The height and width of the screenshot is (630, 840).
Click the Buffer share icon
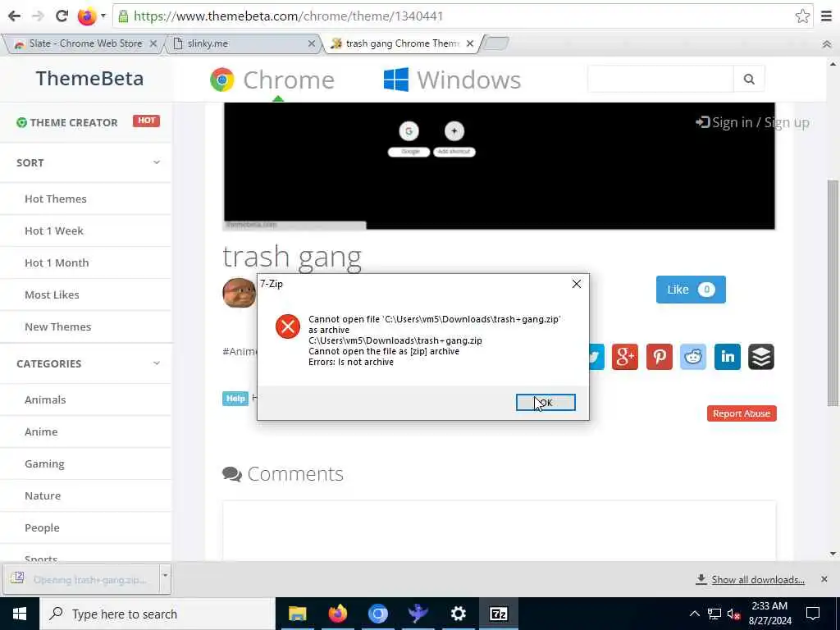click(761, 357)
